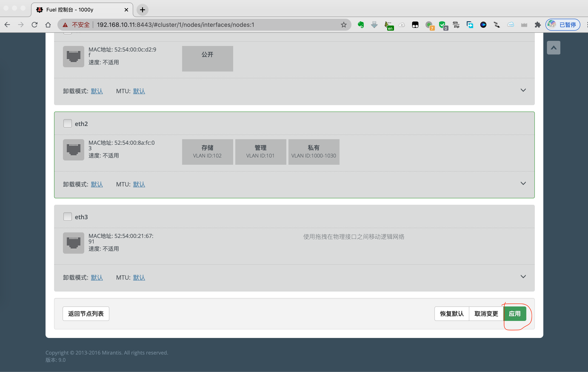588x372 pixels.
Task: Select the 公开 public network block
Action: [207, 59]
